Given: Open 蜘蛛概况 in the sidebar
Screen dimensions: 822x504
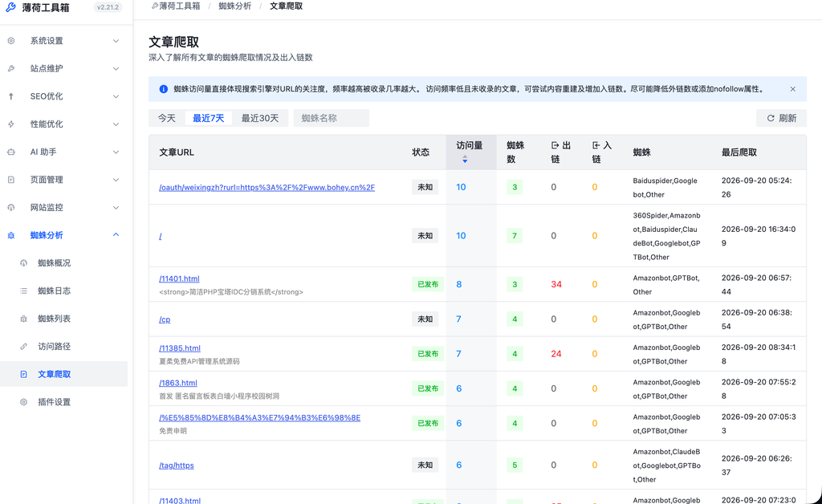Looking at the screenshot, I should coord(54,263).
